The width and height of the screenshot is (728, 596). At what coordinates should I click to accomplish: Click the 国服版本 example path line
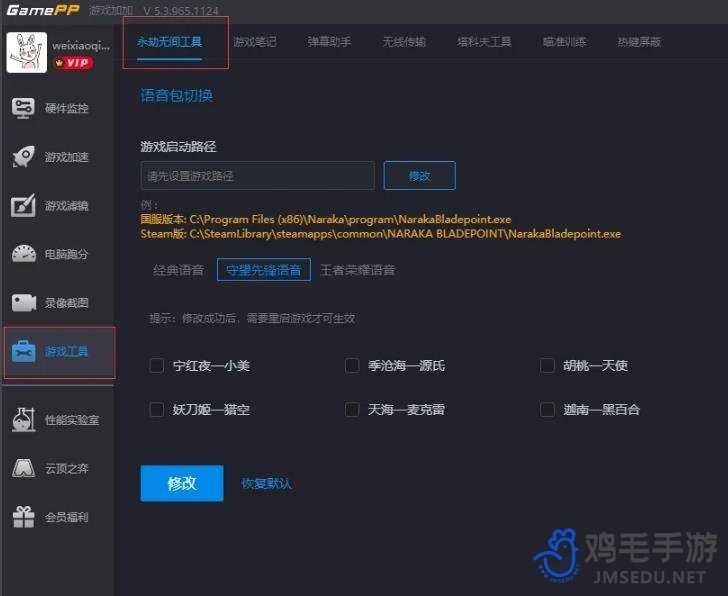325,219
